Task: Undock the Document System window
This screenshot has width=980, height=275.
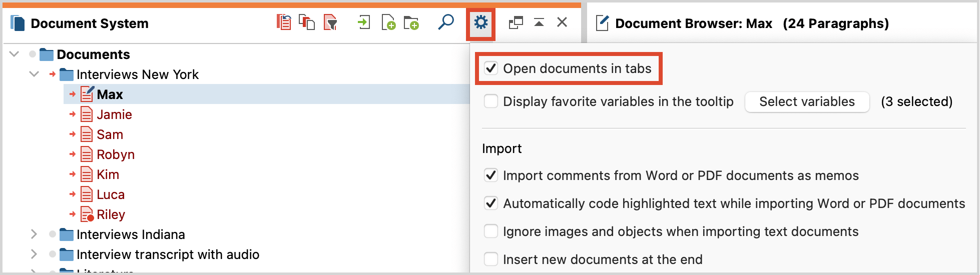Action: coord(516,22)
